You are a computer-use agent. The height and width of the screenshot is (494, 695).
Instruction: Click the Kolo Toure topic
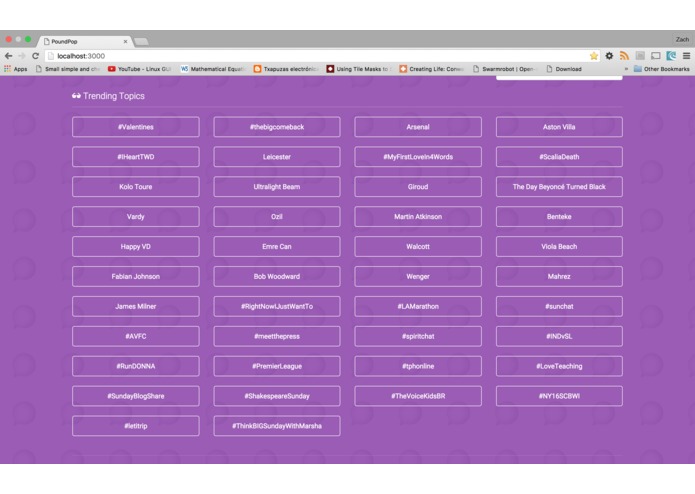coord(136,187)
